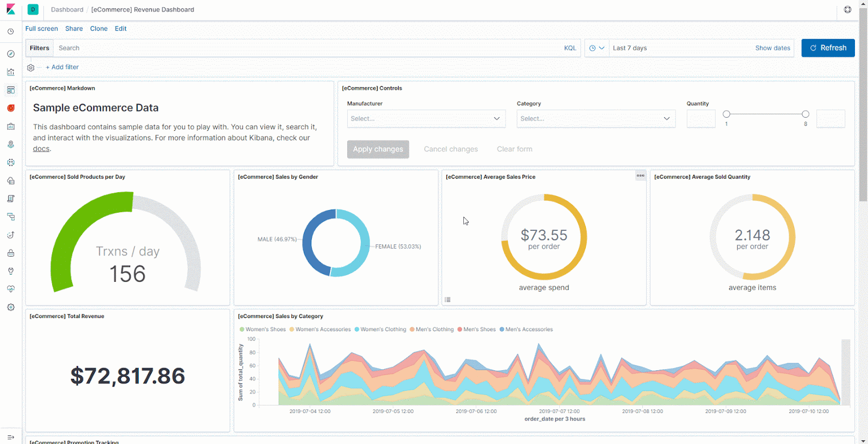Viewport: 868px width, 444px height.
Task: Go to Visualize in the sidebar
Action: coord(10,72)
